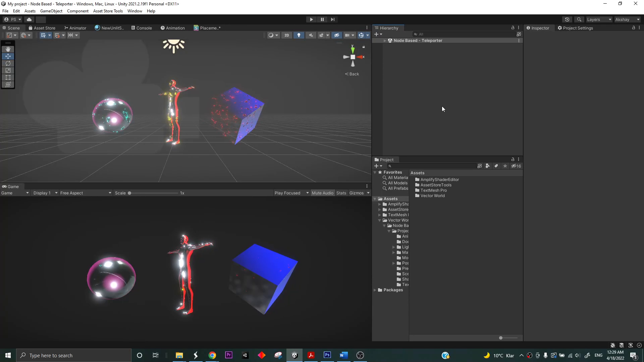The width and height of the screenshot is (644, 362).
Task: Open search by label tag icon
Action: (496, 166)
